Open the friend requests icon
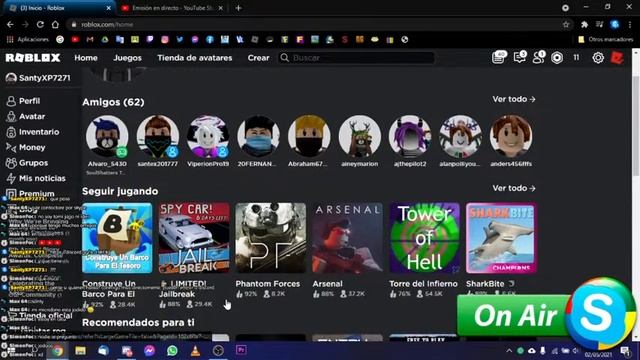Screen dimensions: 640x360 539,58
